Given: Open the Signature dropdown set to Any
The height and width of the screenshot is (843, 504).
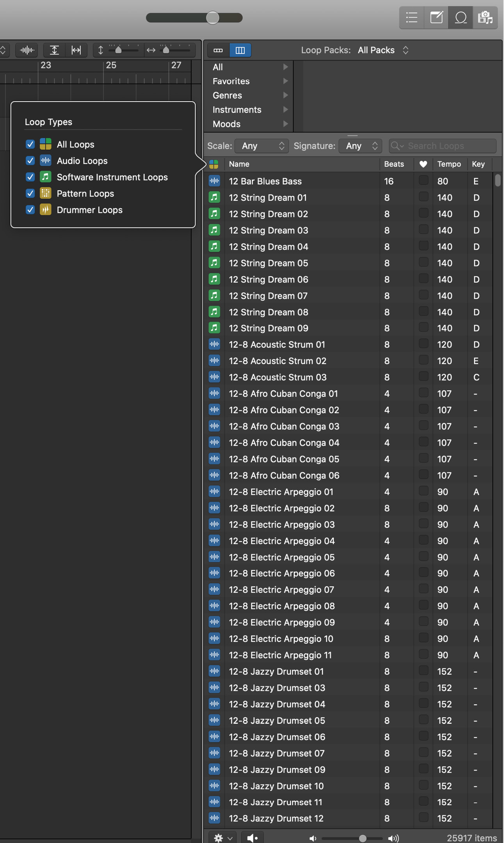Looking at the screenshot, I should pyautogui.click(x=360, y=146).
